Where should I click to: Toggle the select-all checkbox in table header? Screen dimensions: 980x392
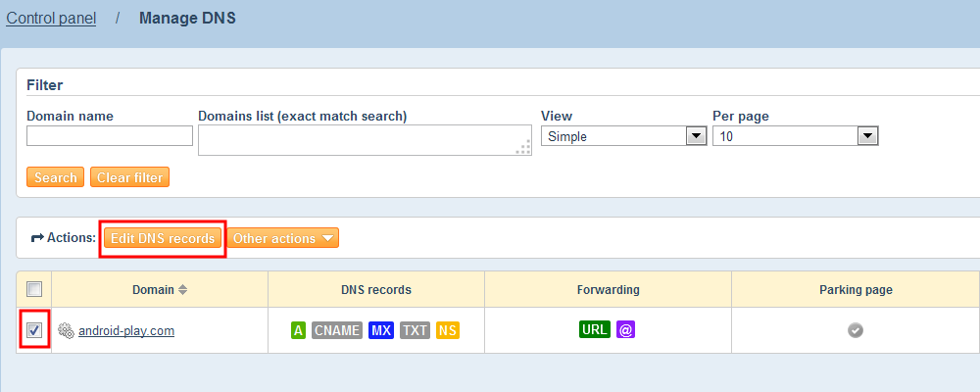click(34, 289)
